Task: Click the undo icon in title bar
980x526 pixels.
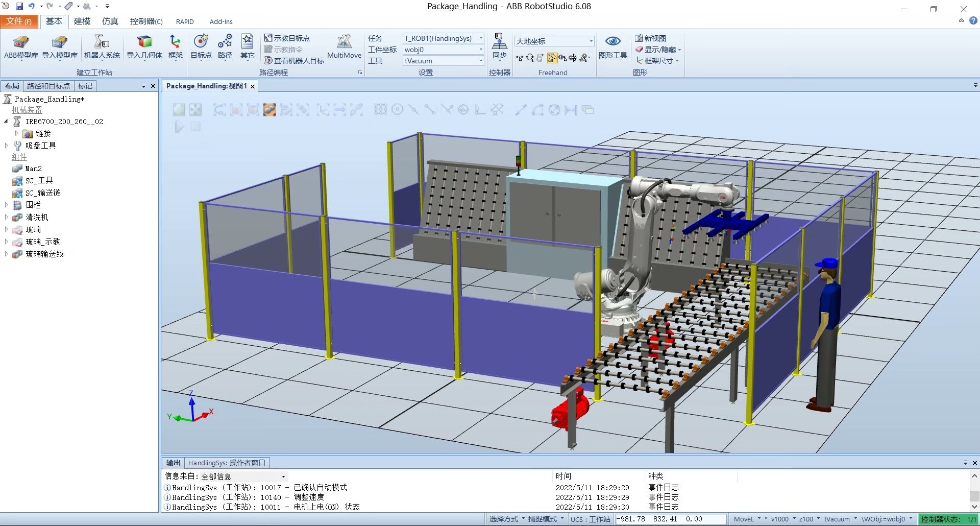Action: coord(32,6)
